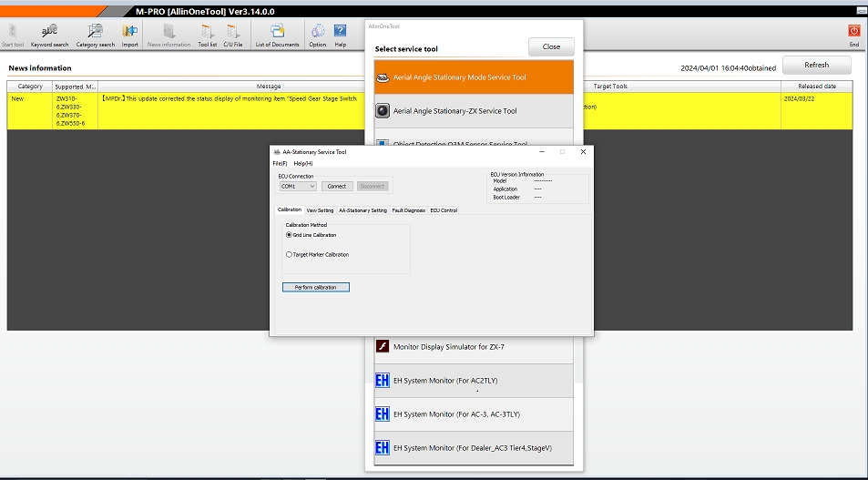This screenshot has width=868, height=480.
Task: Open the Tool list
Action: coord(207,35)
